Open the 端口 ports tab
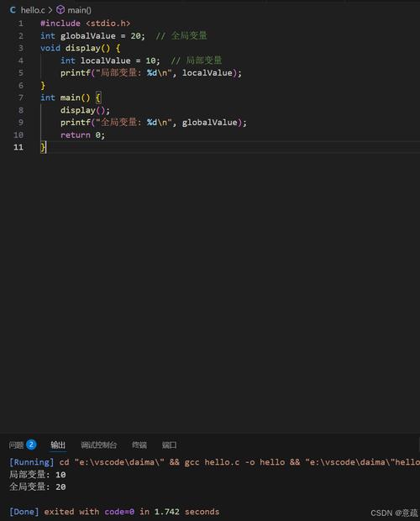420x521 pixels. coord(170,445)
